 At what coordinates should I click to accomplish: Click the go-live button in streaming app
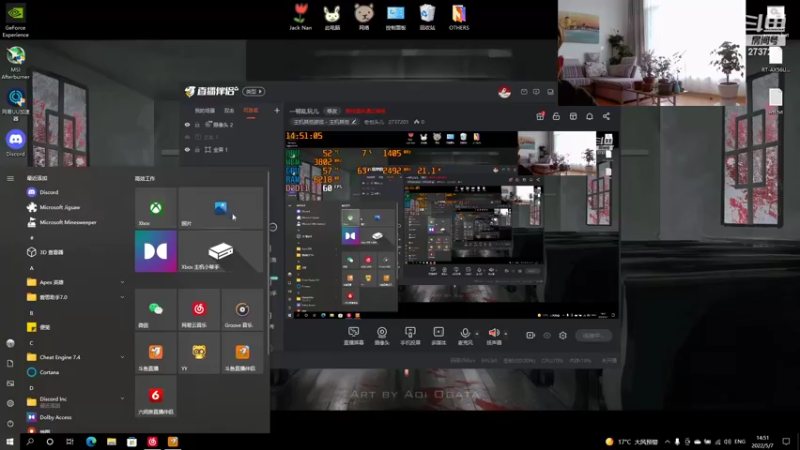[x=593, y=335]
